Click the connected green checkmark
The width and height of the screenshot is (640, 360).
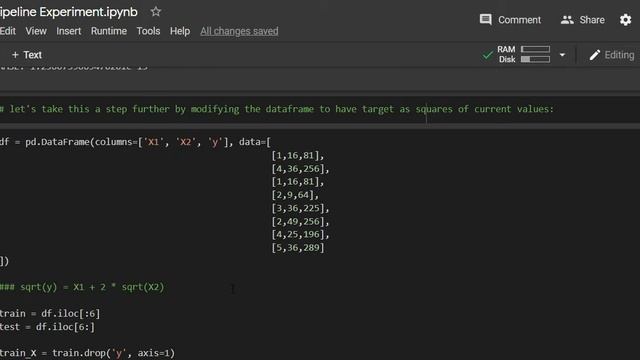(487, 55)
